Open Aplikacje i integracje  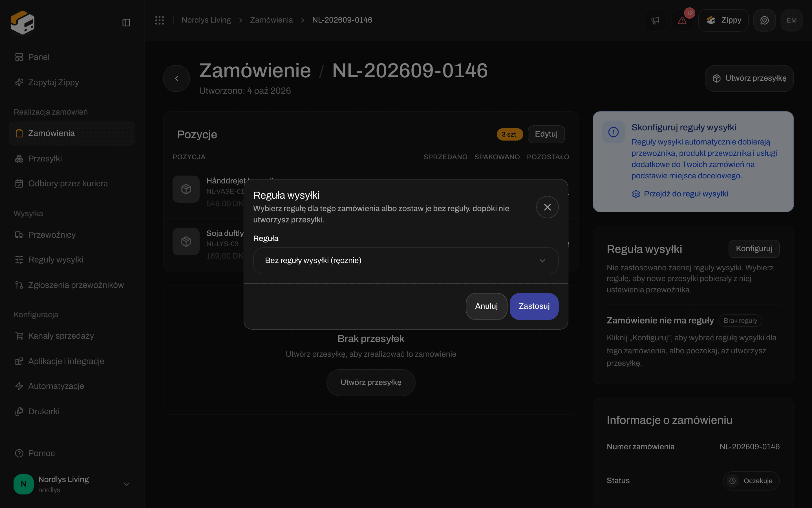pyautogui.click(x=72, y=361)
